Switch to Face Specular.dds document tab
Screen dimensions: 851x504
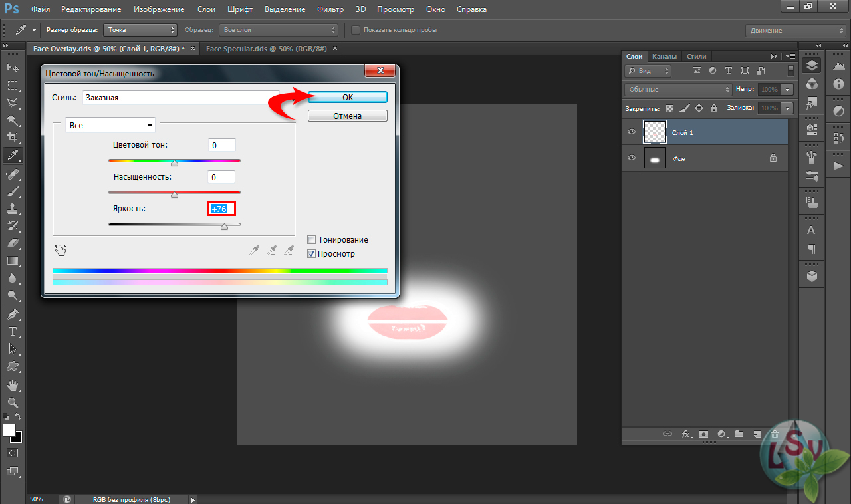271,49
